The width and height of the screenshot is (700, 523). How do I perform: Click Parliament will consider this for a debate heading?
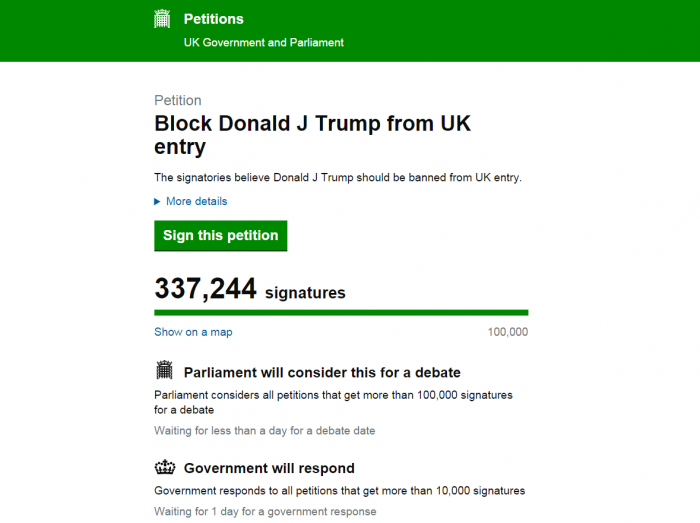tap(322, 372)
